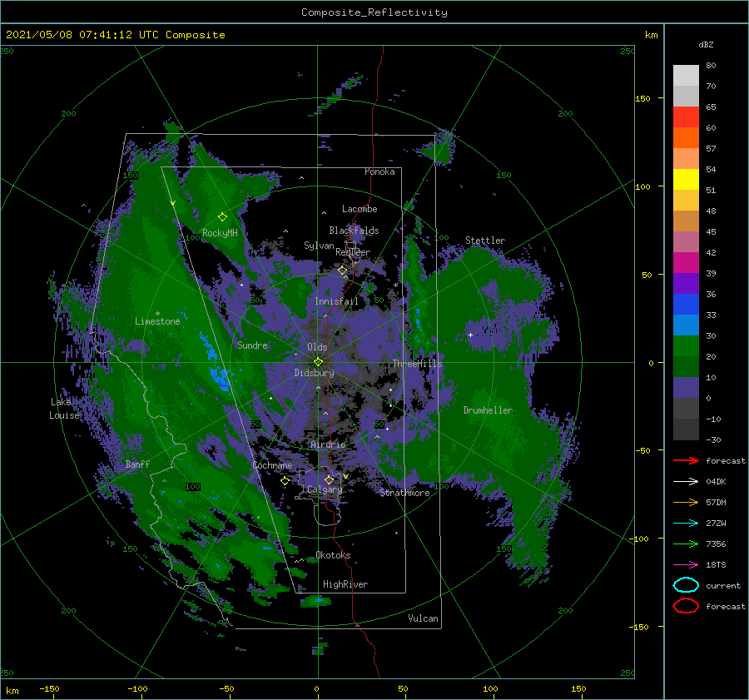The width and height of the screenshot is (749, 700).
Task: Select the Lake Louise label
Action: (x=64, y=409)
